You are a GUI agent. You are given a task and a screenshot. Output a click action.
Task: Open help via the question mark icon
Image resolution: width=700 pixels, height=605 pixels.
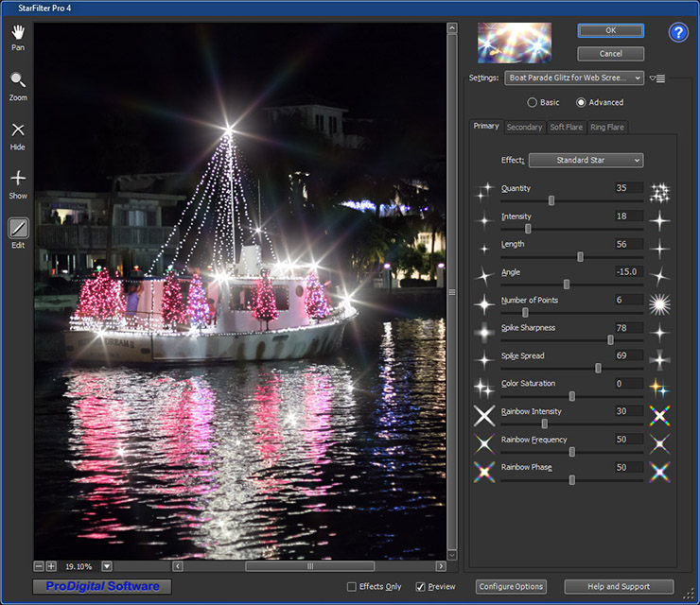coord(678,32)
